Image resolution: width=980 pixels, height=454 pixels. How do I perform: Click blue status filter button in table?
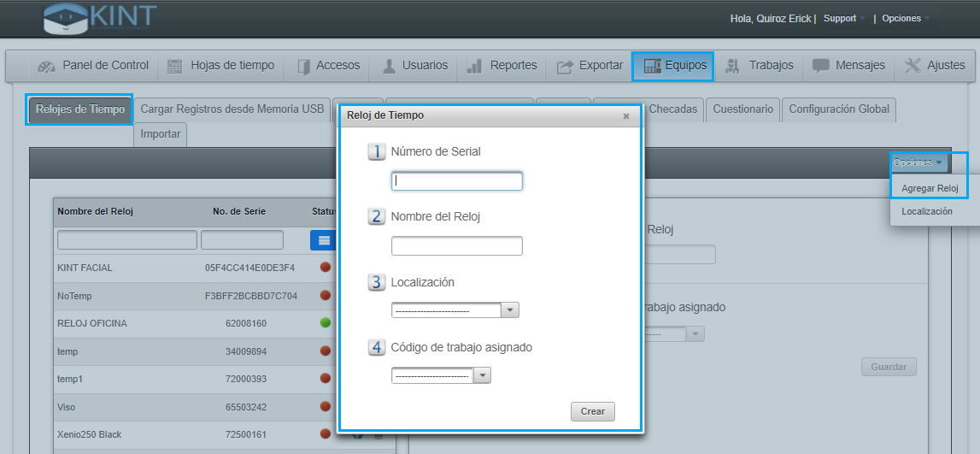pos(324,240)
